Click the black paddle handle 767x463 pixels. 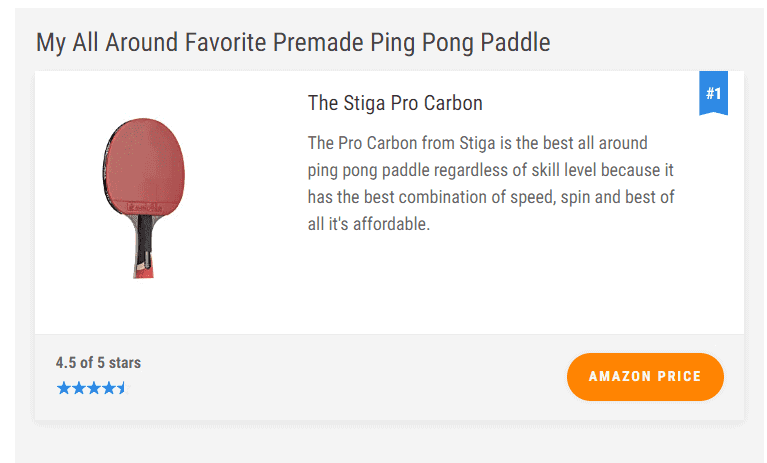tap(144, 241)
